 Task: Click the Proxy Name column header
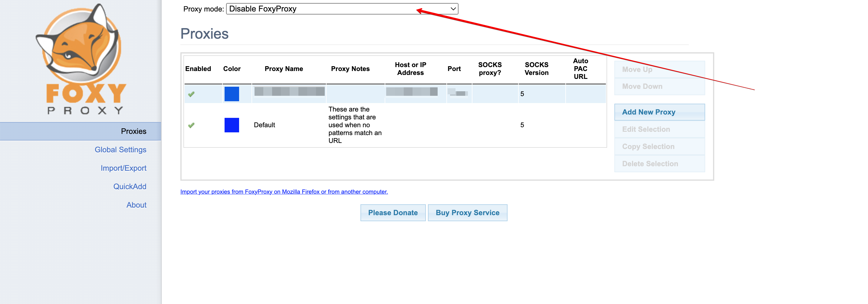coord(284,69)
